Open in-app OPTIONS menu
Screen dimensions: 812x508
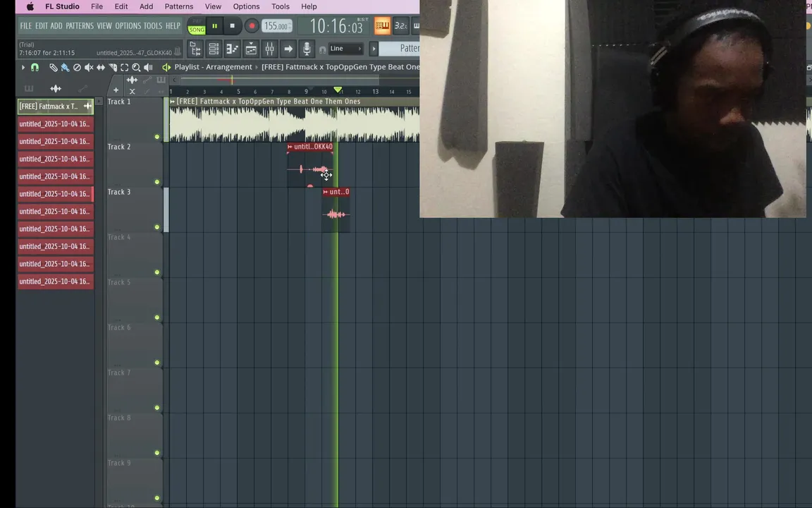pos(128,26)
